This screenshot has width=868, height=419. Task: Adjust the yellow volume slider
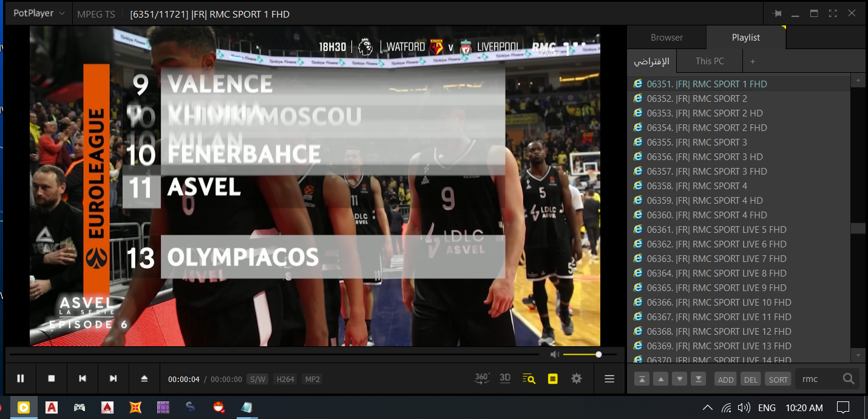pos(590,354)
